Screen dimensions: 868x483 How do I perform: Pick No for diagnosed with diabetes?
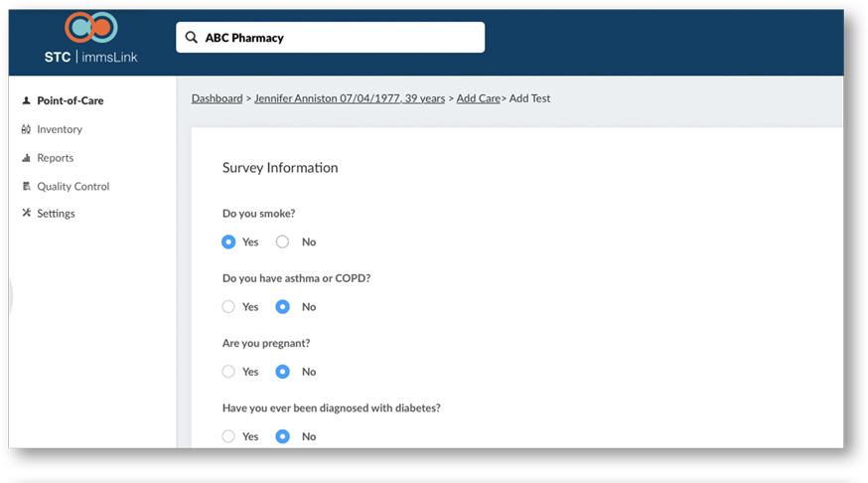282,436
